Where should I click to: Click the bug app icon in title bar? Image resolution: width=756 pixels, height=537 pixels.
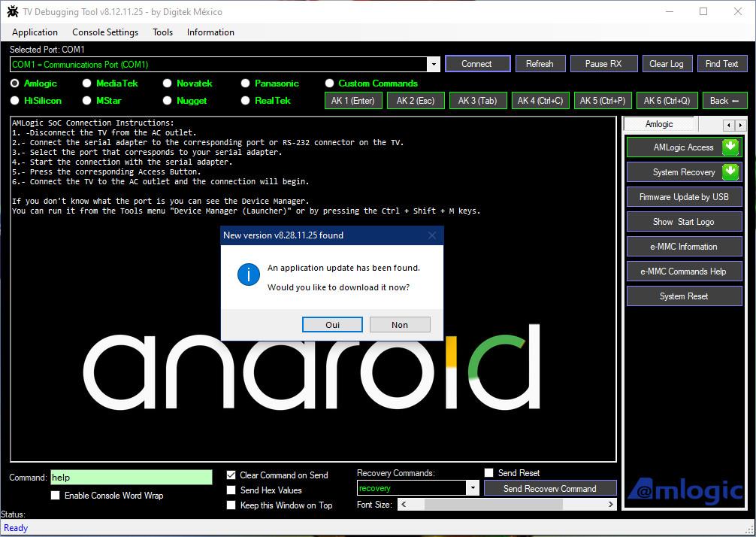[x=13, y=11]
